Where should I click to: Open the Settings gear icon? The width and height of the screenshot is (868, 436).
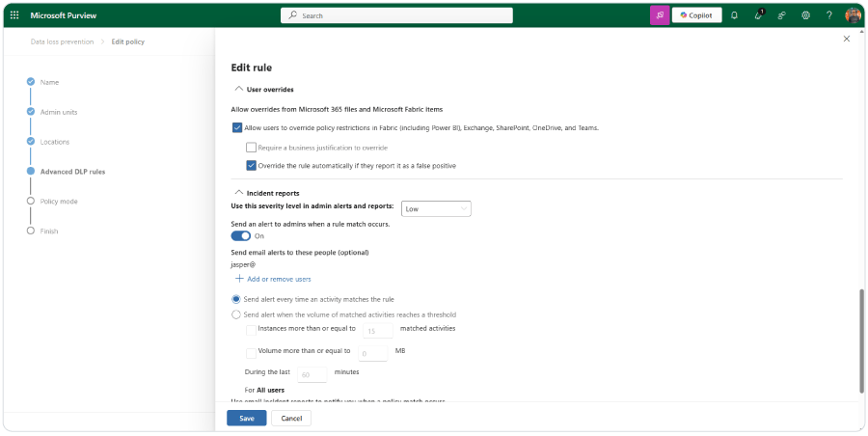click(805, 15)
